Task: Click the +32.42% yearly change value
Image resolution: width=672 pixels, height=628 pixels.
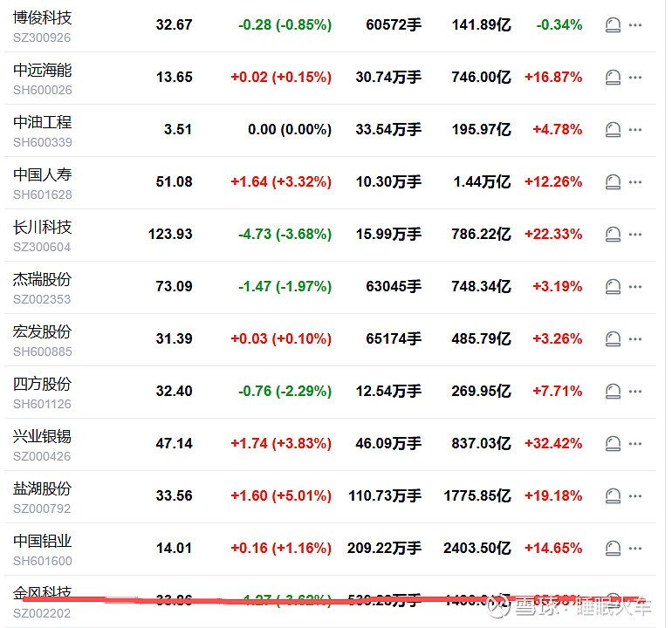Action: point(553,444)
